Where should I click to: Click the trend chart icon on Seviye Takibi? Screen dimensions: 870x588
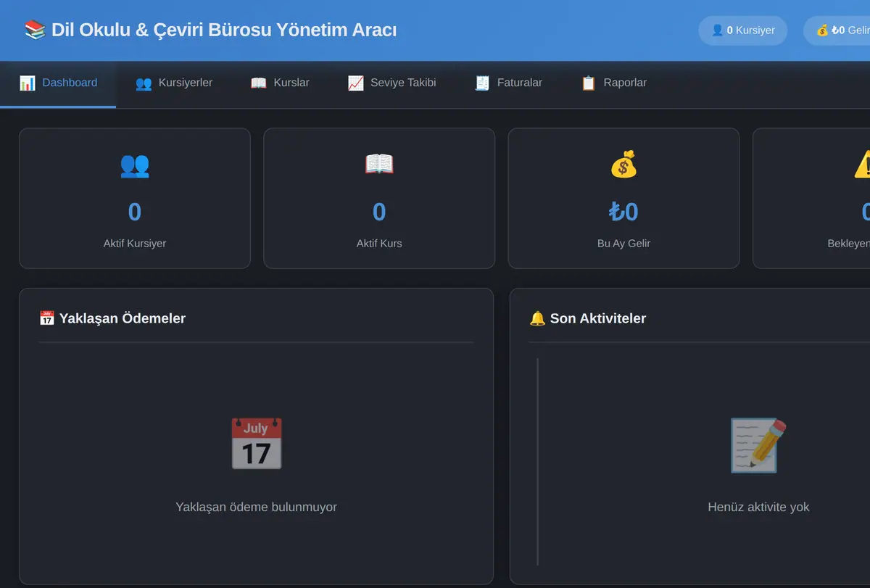(355, 83)
